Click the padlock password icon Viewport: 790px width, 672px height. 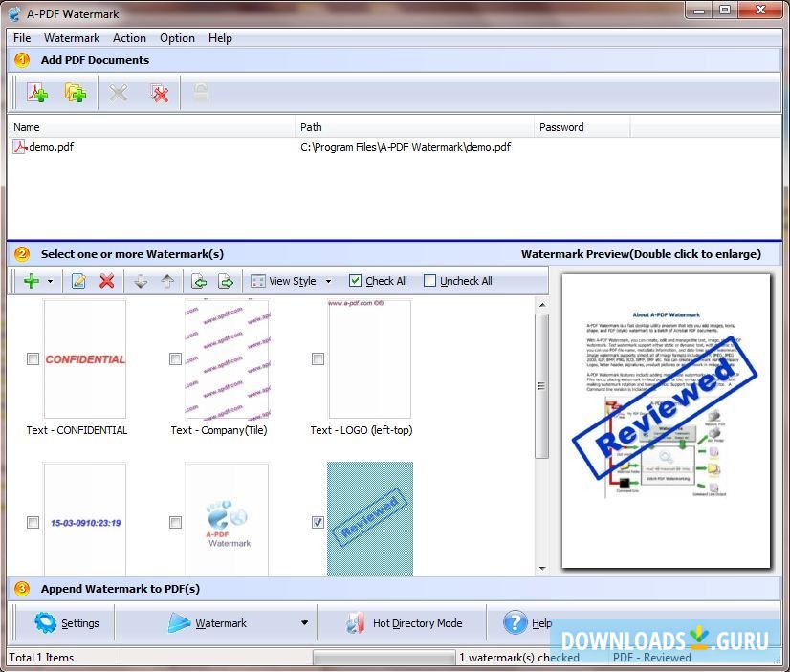(x=201, y=93)
